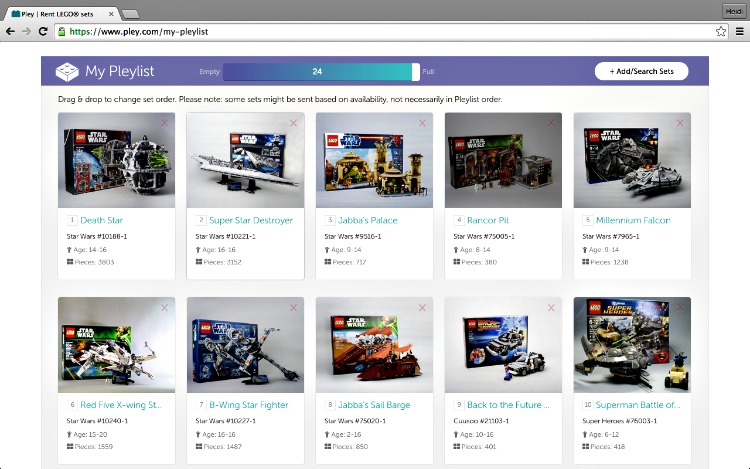Click the Back to the Future product image
This screenshot has height=469, width=750.
503,345
